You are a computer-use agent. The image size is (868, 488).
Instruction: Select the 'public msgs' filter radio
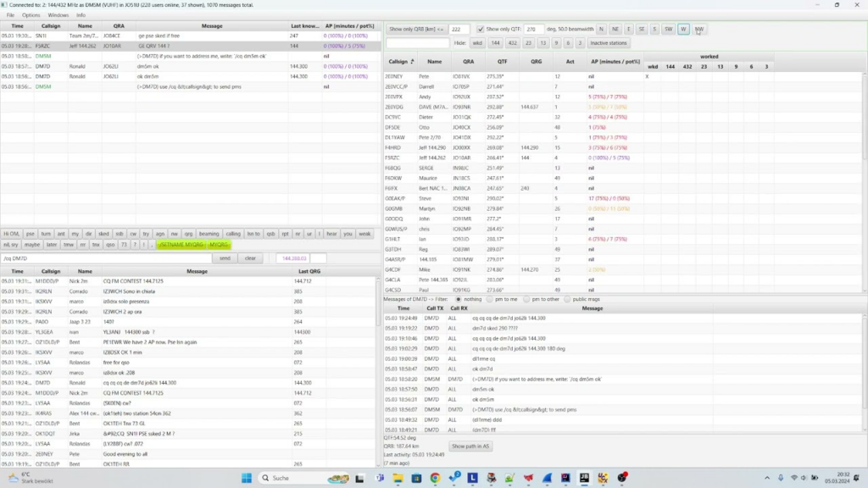pos(567,299)
